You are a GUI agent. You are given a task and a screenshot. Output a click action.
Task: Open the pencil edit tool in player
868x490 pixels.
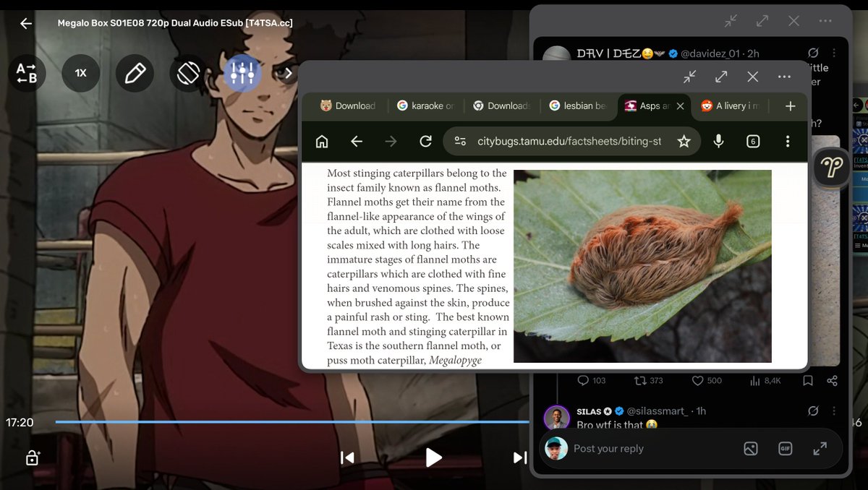135,73
